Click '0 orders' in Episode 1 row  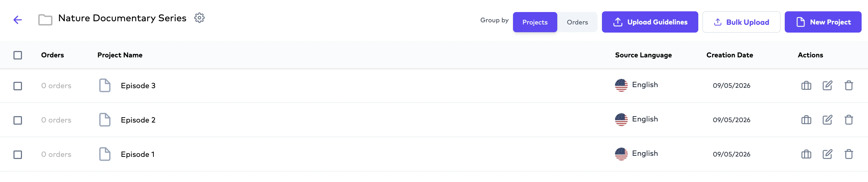pos(56,154)
